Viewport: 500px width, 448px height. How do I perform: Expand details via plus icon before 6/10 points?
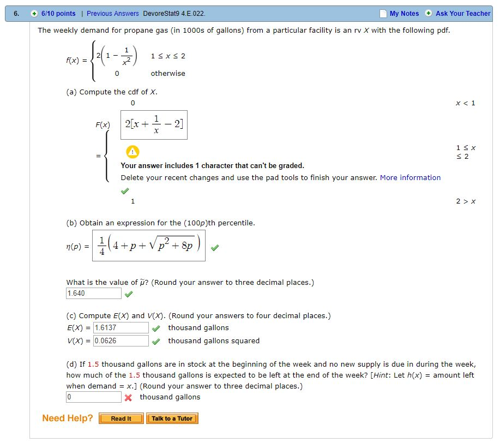pos(34,13)
